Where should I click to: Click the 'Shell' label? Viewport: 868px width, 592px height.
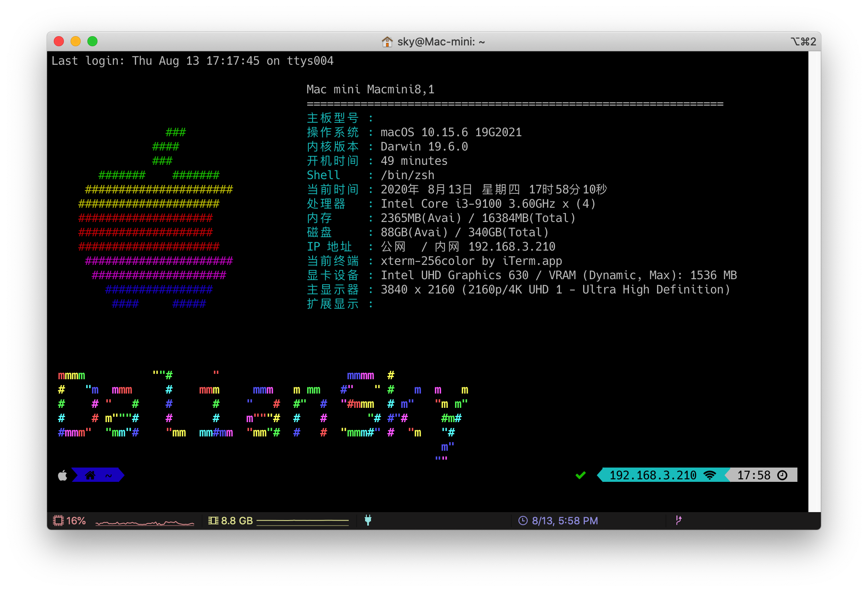324,175
